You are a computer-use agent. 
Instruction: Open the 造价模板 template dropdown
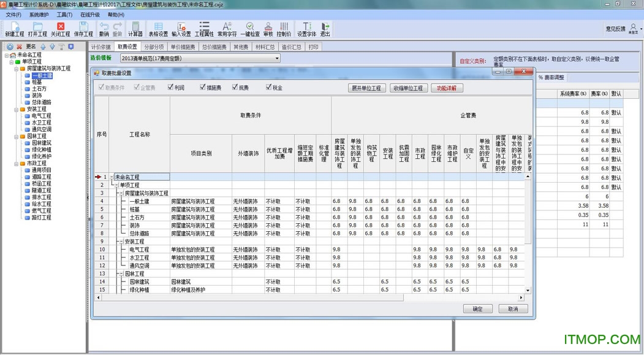[276, 58]
